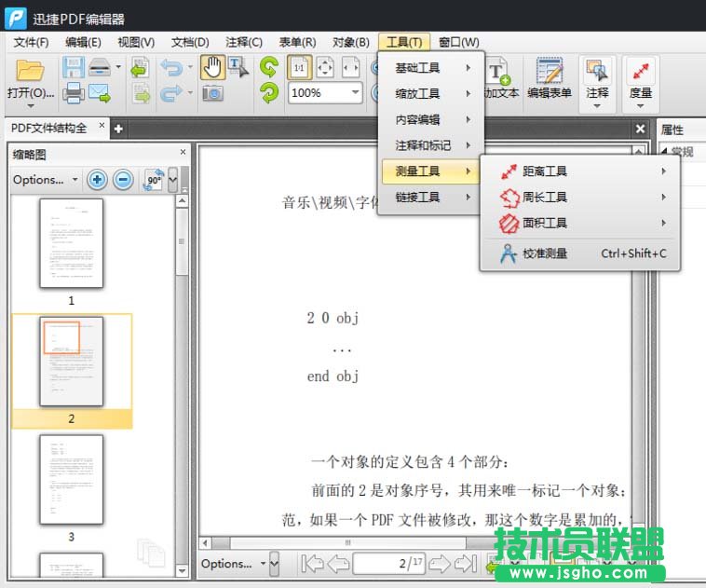Expand the 度量 measure toolbar dropdown

(640, 105)
